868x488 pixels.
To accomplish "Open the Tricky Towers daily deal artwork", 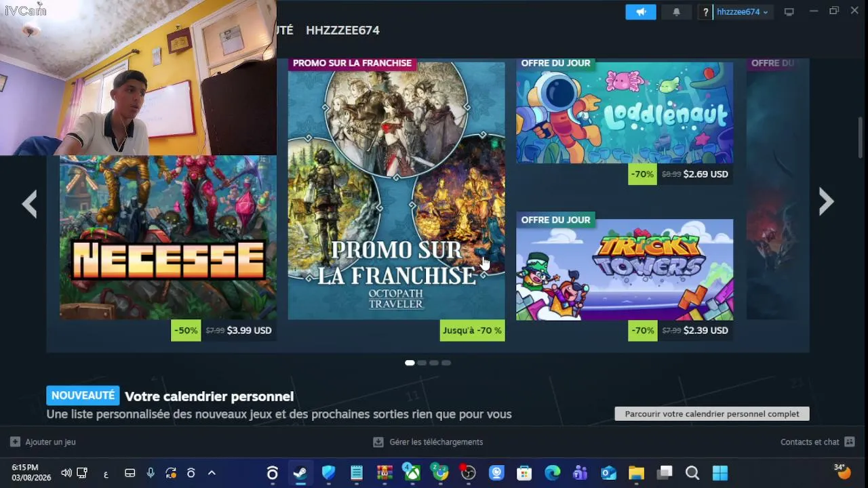I will click(625, 269).
